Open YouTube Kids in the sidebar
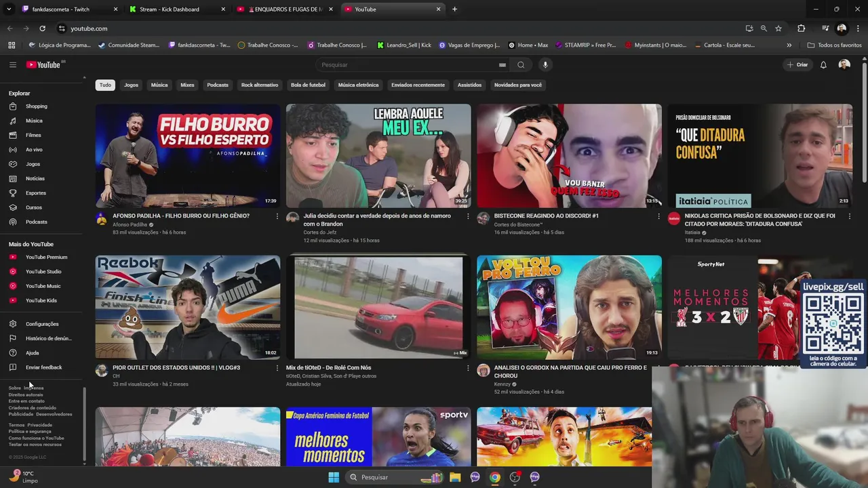The image size is (868, 488). [41, 300]
